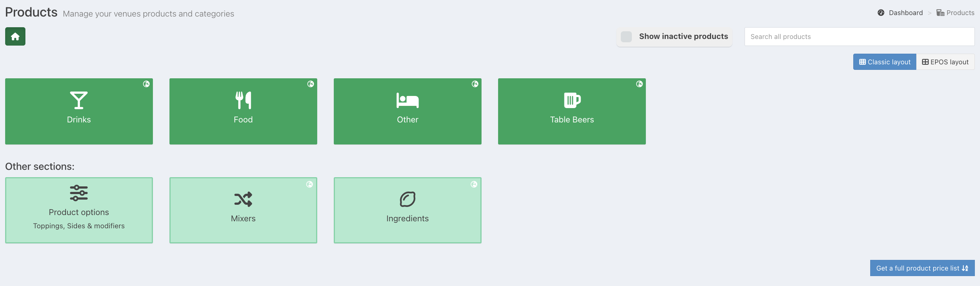The height and width of the screenshot is (286, 980).
Task: Click the globe icon on Mixers tile
Action: [x=310, y=184]
